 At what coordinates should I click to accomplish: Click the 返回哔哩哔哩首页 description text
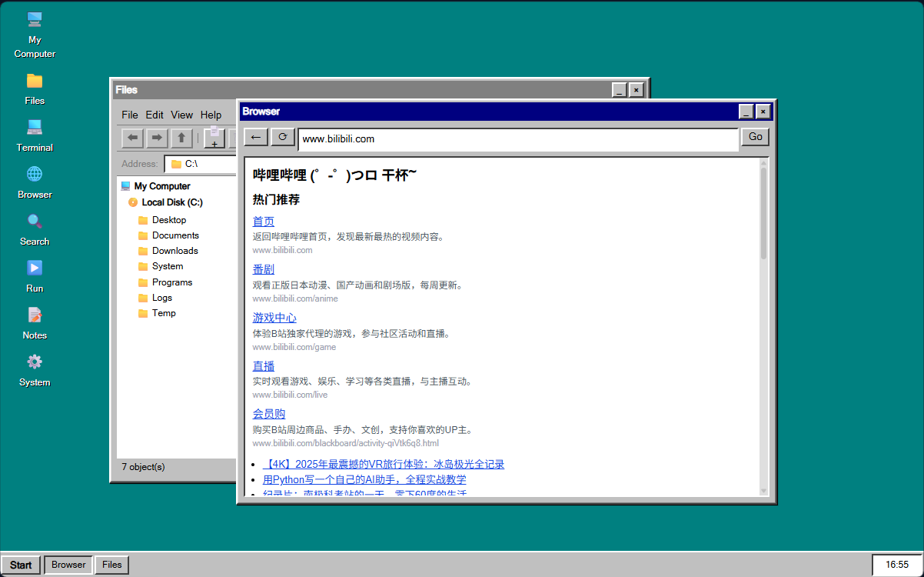point(348,237)
